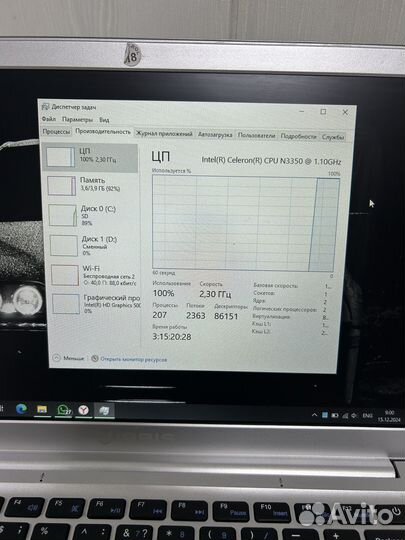Open Yandex Browser from the taskbar
The width and height of the screenshot is (405, 540).
click(x=84, y=410)
